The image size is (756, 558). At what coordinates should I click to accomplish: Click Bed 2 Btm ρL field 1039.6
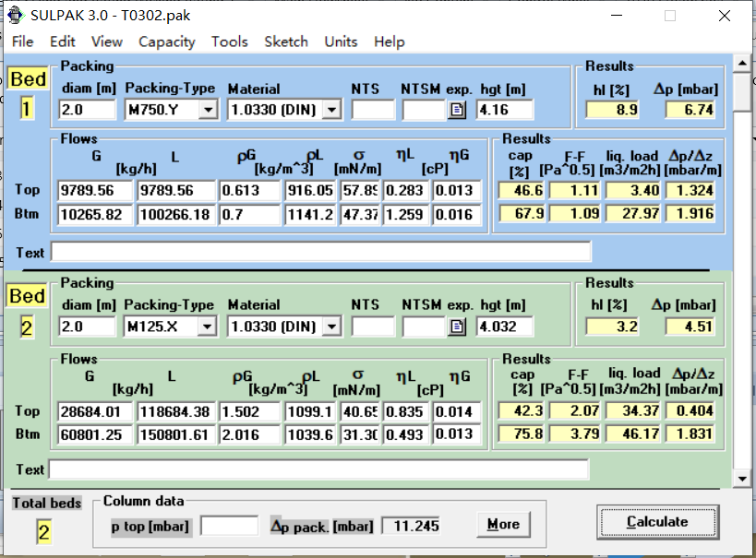point(310,434)
